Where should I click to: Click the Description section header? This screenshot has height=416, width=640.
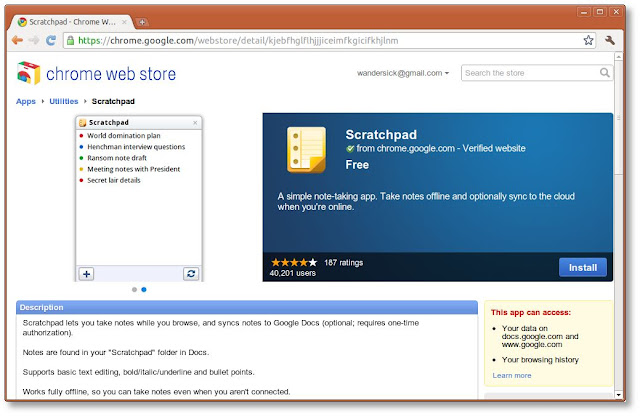pos(247,307)
